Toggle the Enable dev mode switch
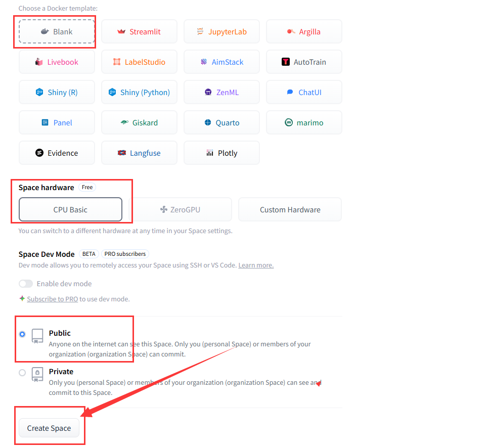The image size is (488, 448). tap(26, 284)
